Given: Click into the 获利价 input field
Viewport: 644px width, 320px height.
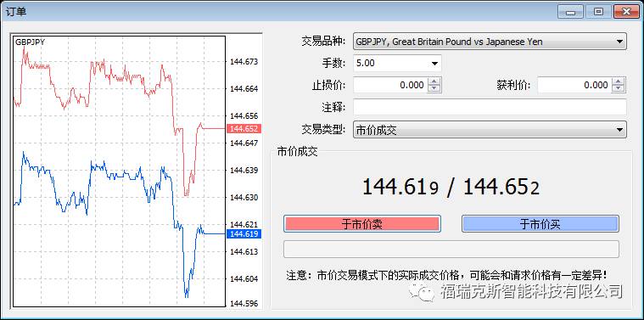Looking at the screenshot, I should 574,85.
